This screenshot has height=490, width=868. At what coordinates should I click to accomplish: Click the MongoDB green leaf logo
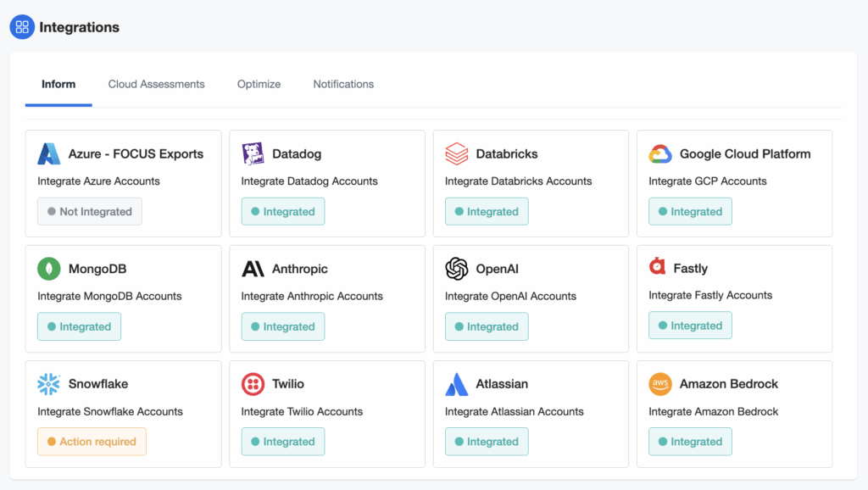pyautogui.click(x=49, y=269)
